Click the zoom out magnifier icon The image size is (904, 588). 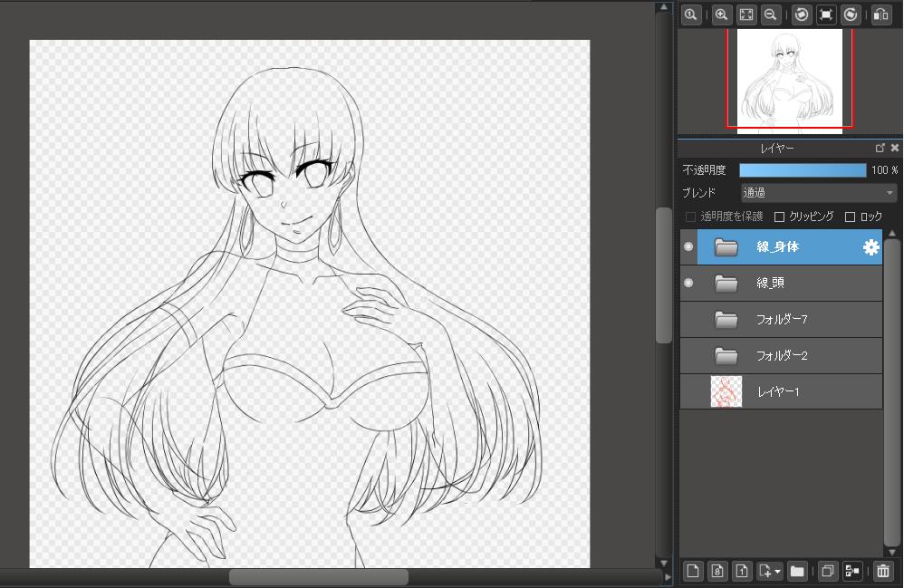point(771,14)
